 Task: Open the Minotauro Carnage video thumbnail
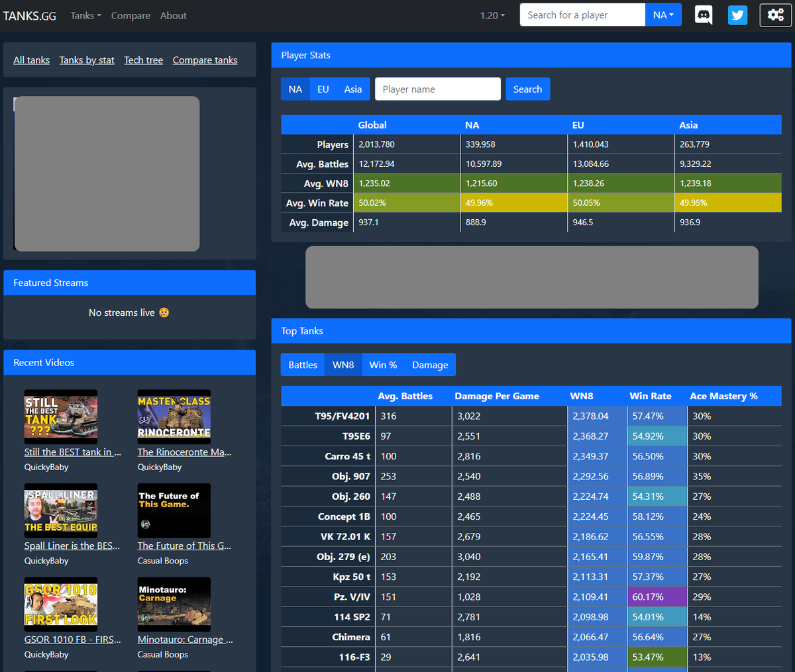pos(174,604)
